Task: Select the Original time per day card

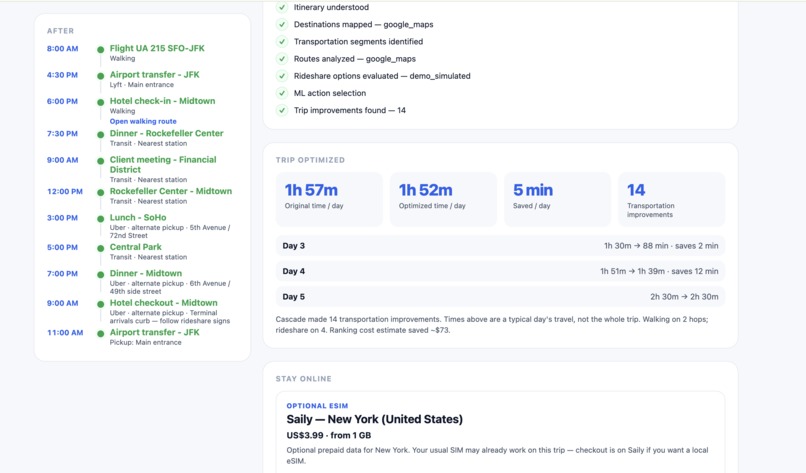Action: click(x=329, y=199)
